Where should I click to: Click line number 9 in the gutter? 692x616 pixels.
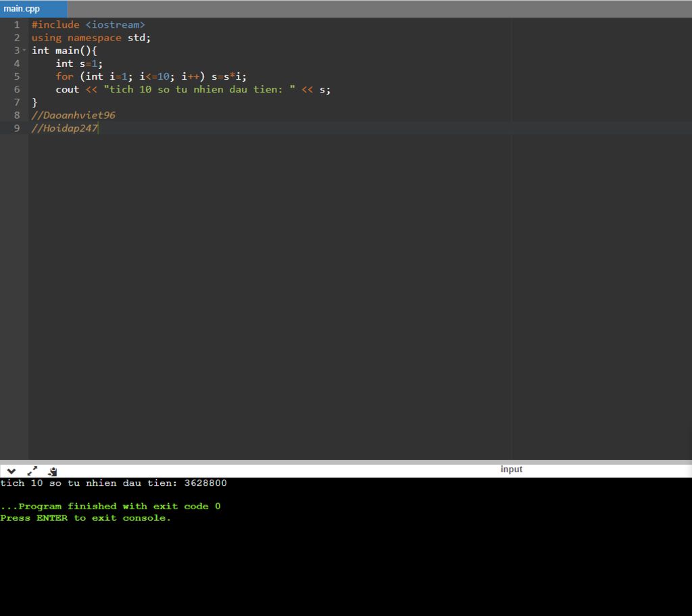[17, 128]
